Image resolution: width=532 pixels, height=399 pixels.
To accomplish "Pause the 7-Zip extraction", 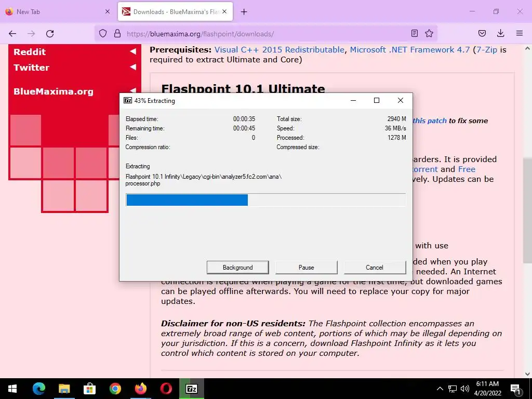I will [307, 268].
